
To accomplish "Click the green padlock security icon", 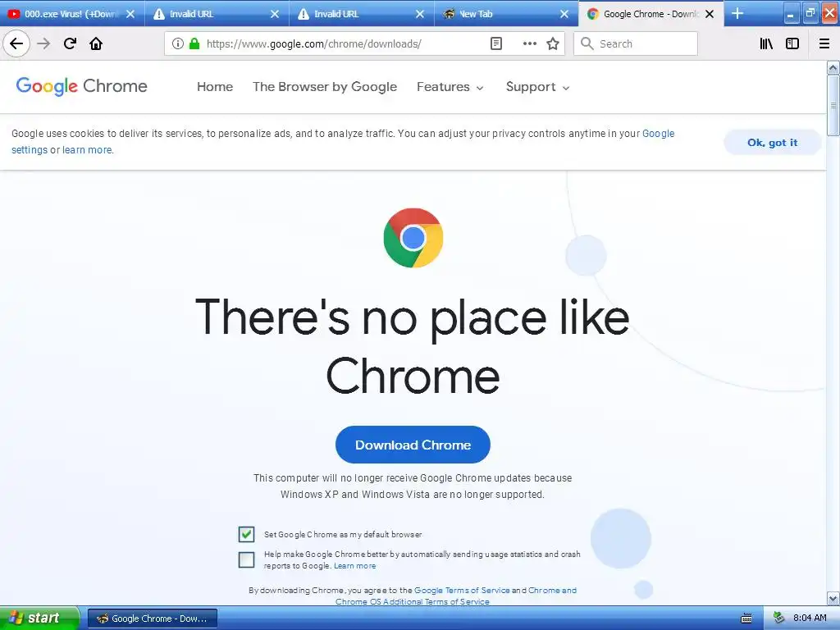I will click(194, 43).
